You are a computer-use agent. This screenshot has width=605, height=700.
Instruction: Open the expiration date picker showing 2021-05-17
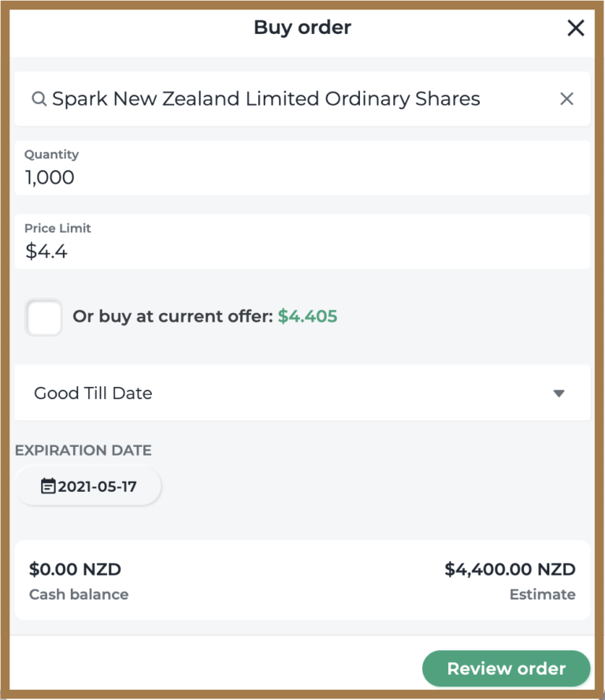[x=87, y=486]
